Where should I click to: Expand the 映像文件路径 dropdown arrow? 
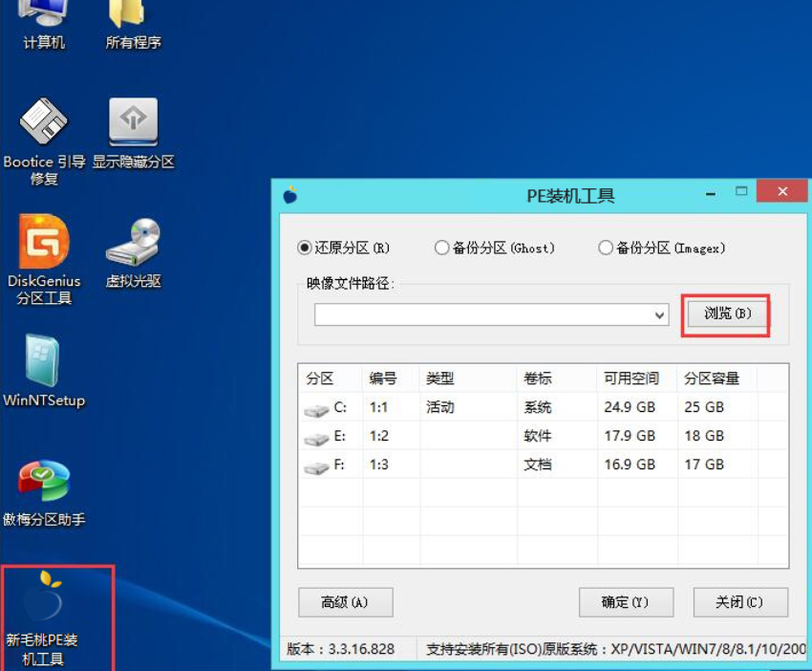(x=659, y=314)
